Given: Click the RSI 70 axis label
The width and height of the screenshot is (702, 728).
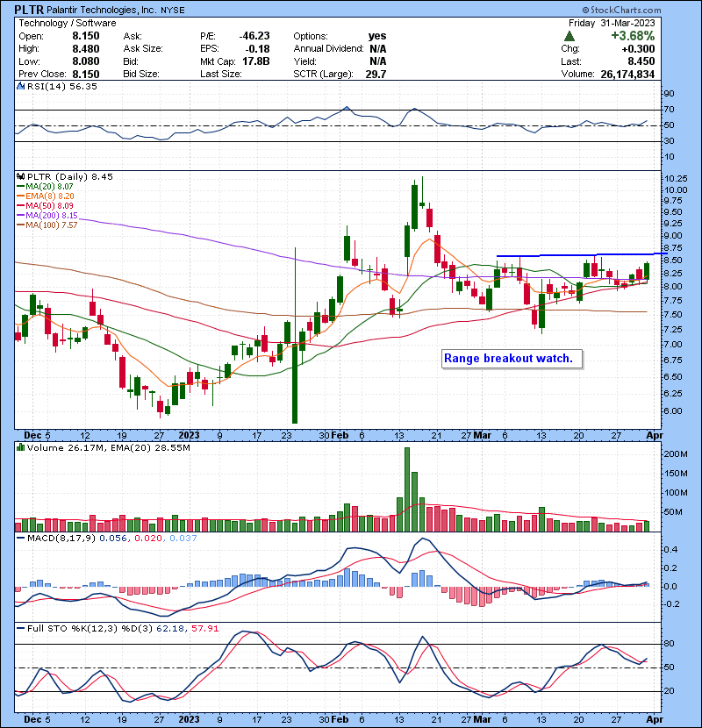Looking at the screenshot, I should pyautogui.click(x=670, y=110).
